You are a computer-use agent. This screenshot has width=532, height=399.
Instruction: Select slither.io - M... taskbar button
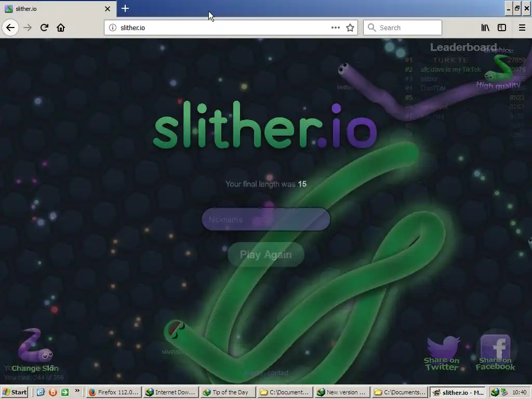pos(457,392)
